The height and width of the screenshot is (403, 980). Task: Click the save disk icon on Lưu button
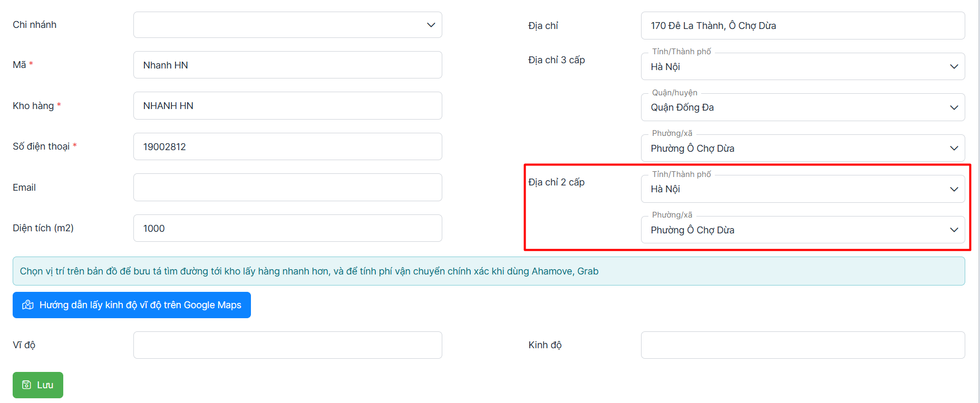[26, 385]
